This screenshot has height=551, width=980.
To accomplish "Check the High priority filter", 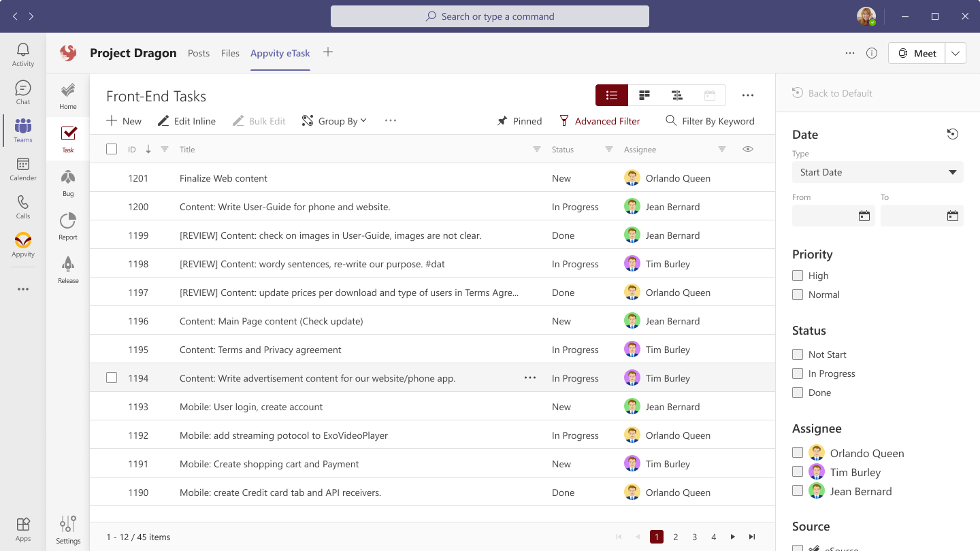I will (798, 275).
